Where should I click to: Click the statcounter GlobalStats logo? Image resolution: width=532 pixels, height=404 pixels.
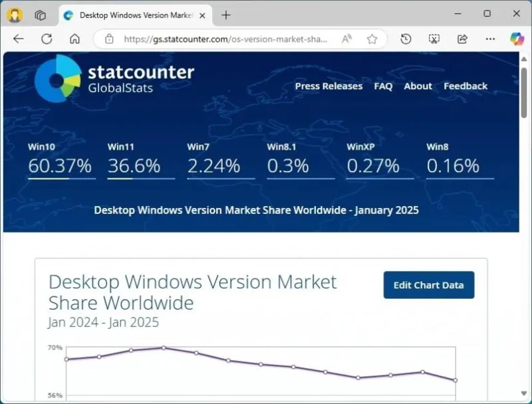[114, 78]
